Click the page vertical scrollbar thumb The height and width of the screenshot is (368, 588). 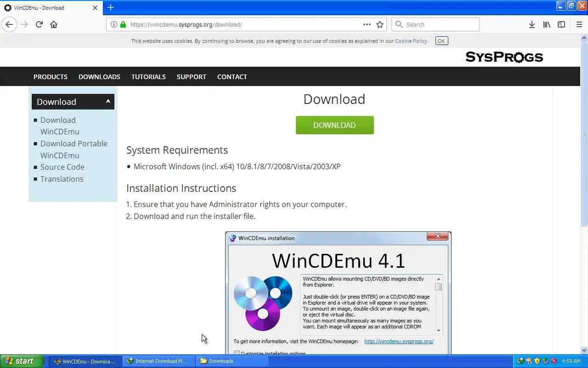coord(584,133)
